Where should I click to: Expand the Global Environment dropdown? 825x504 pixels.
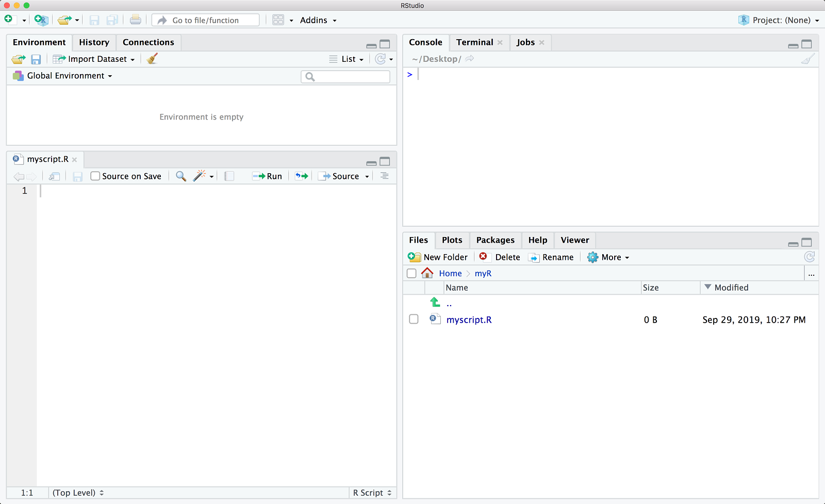(x=63, y=76)
